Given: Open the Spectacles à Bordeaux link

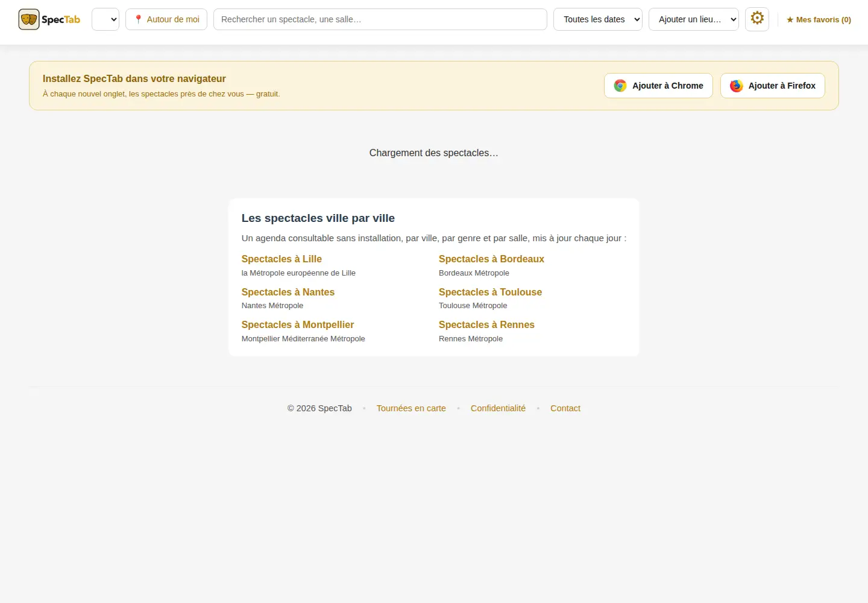Looking at the screenshot, I should 491,259.
